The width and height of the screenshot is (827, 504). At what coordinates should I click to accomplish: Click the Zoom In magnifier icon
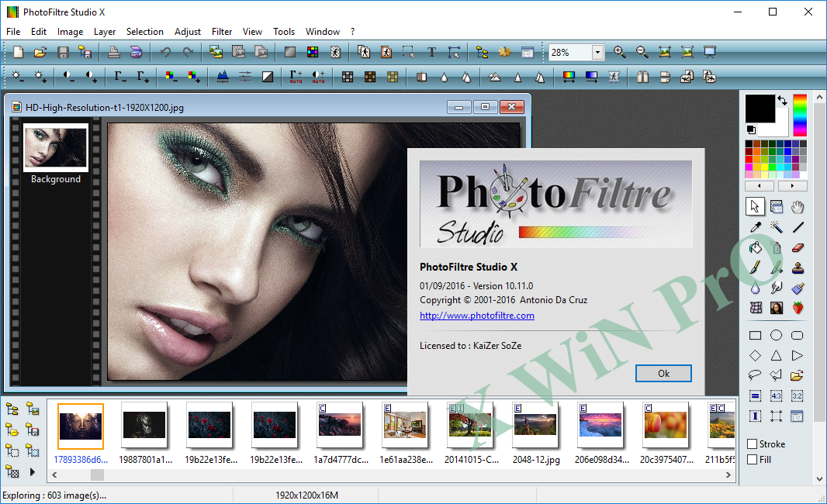coord(618,52)
